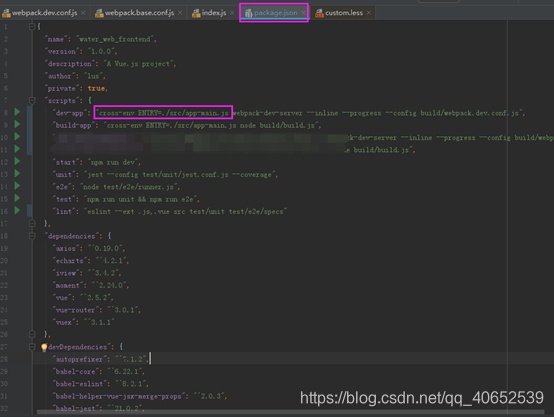Click the webpack.base.conf.js file type icon
This screenshot has width=554, height=417.
[99, 13]
